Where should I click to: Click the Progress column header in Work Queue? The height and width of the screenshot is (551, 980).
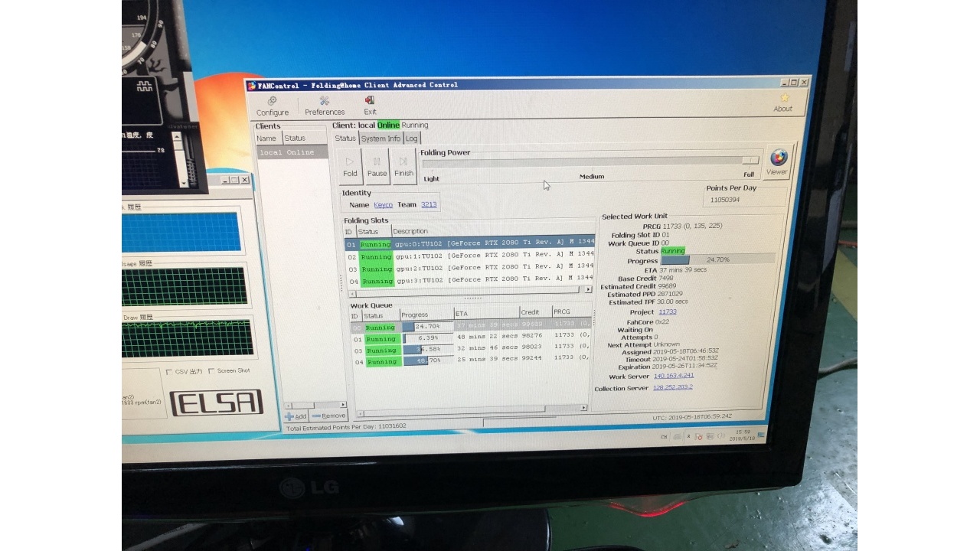[426, 315]
